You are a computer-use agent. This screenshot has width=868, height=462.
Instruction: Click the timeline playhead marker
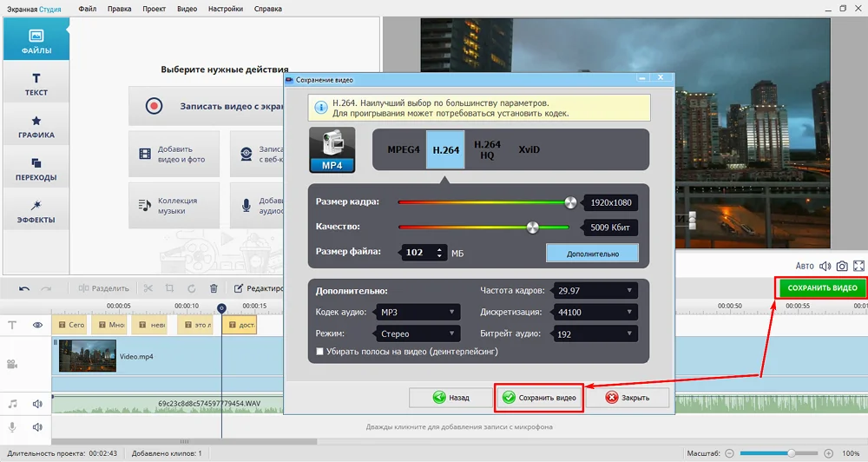pyautogui.click(x=221, y=308)
